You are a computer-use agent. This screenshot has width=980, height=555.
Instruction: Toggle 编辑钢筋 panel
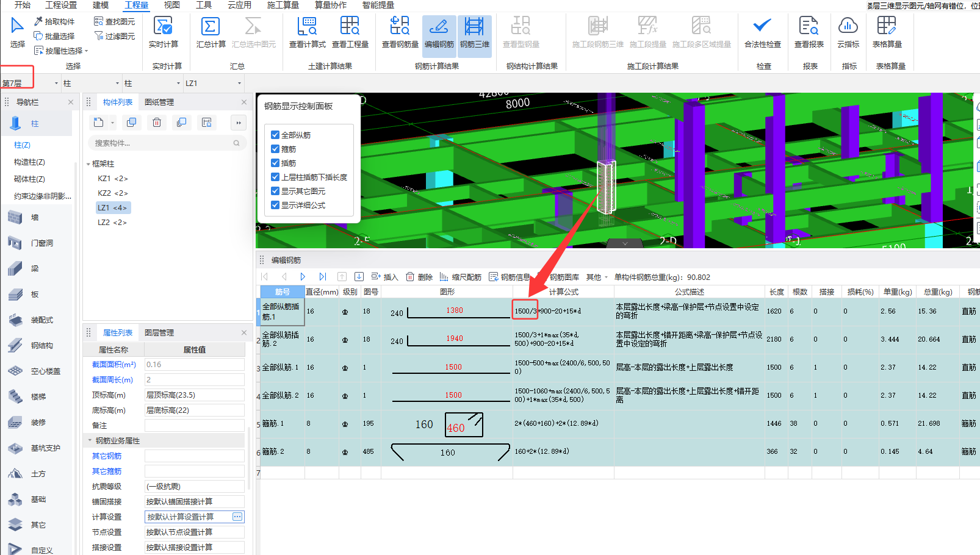coord(439,36)
